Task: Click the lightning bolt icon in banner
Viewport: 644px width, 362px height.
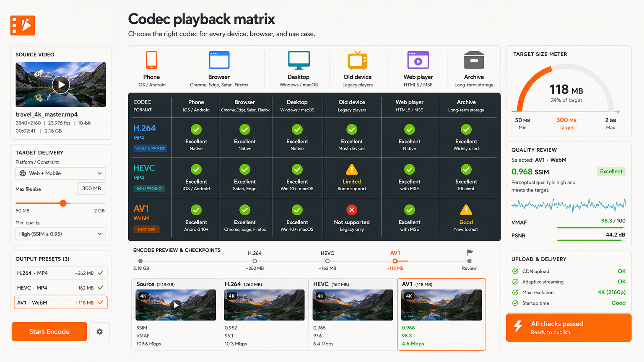Action: tap(518, 326)
